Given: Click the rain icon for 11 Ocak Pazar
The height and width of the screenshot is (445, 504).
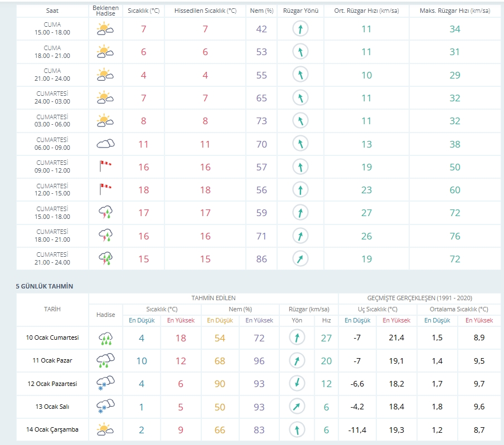Looking at the screenshot, I should tap(105, 360).
